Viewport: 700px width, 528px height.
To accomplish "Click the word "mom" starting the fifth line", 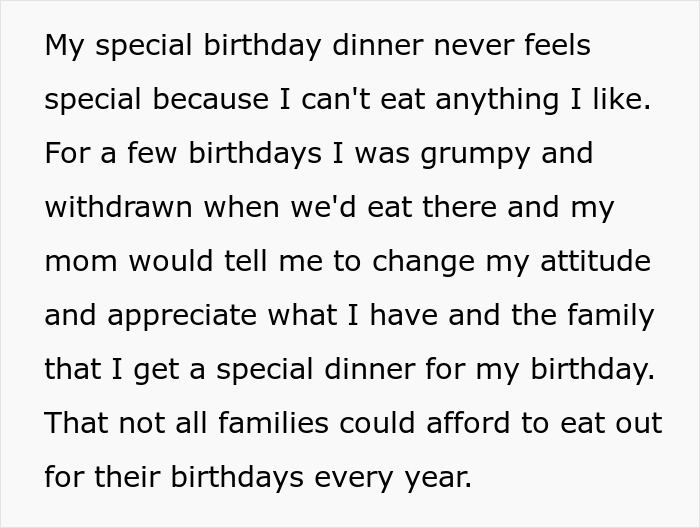I will 81,262.
